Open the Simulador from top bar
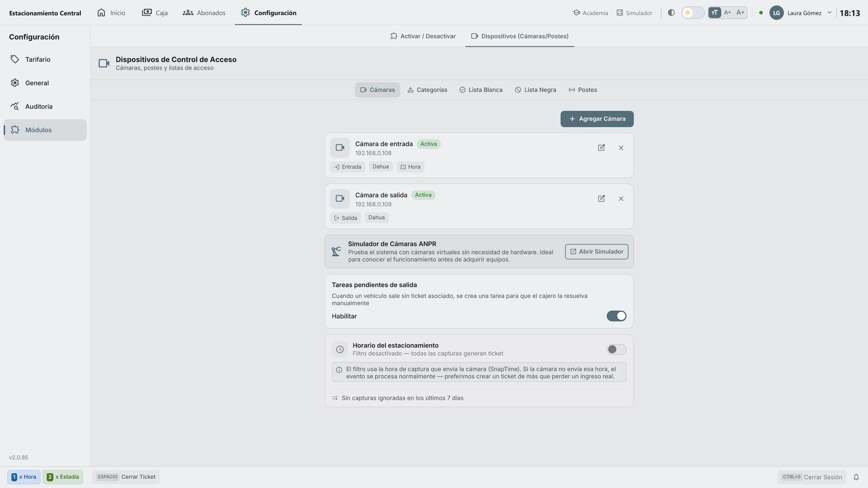 (x=634, y=12)
